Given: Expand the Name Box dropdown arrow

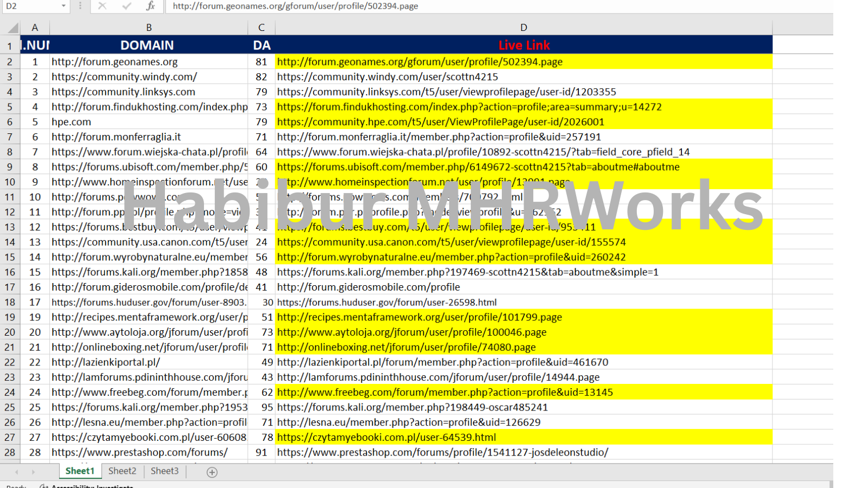Looking at the screenshot, I should [63, 6].
